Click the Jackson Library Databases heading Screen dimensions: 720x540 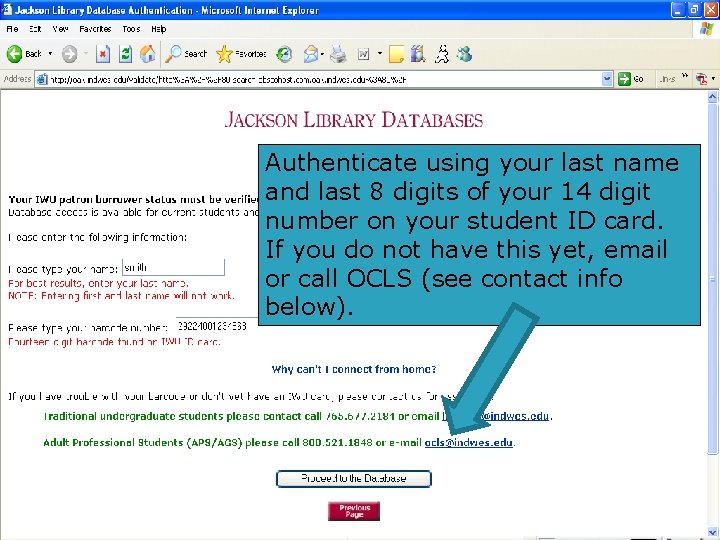354,120
